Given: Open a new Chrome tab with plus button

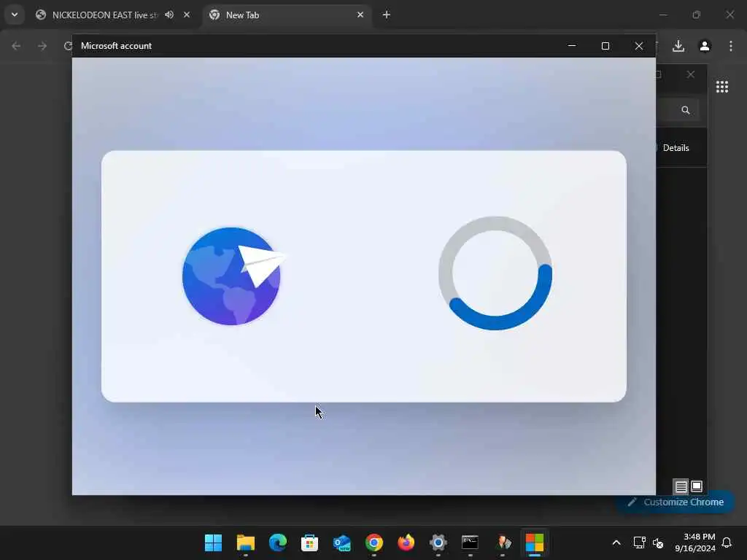Looking at the screenshot, I should point(387,15).
